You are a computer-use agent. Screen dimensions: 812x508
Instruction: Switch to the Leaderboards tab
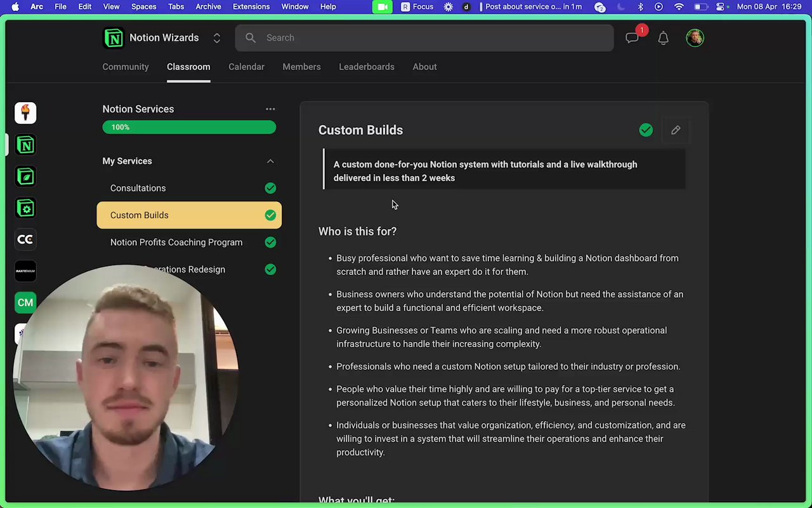pyautogui.click(x=367, y=67)
